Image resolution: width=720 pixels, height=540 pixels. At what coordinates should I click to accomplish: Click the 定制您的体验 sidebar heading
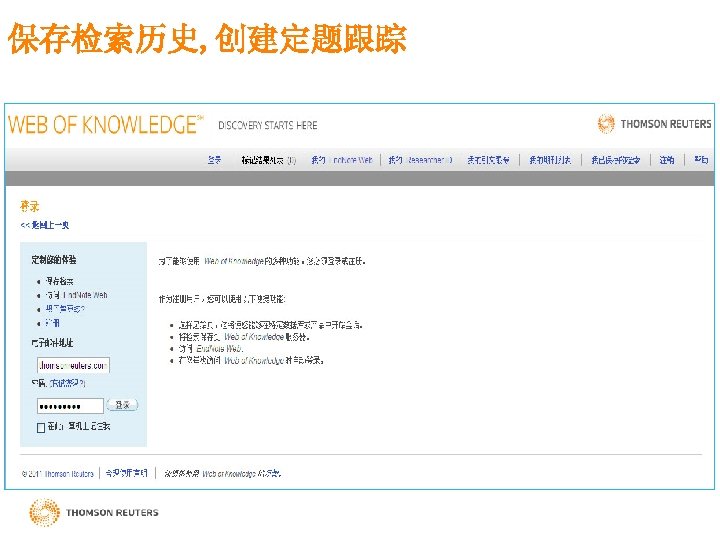54,260
